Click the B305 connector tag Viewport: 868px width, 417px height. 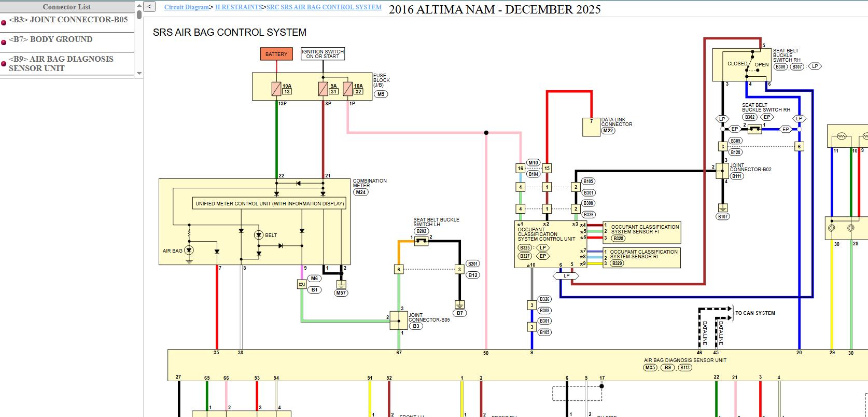(x=735, y=141)
